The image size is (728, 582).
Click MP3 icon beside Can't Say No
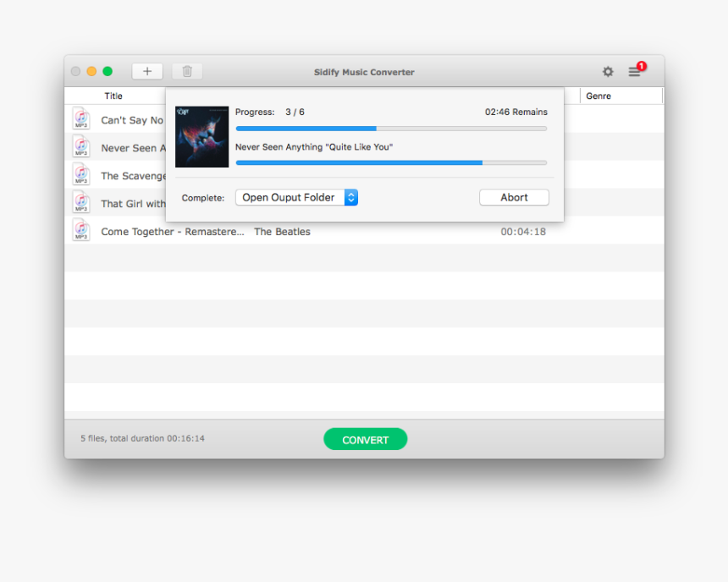tap(81, 118)
